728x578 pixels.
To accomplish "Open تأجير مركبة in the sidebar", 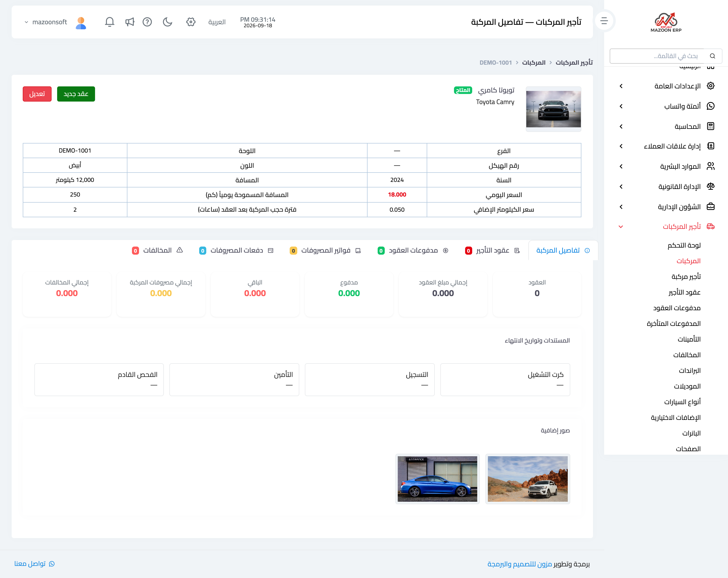I will pos(686,276).
